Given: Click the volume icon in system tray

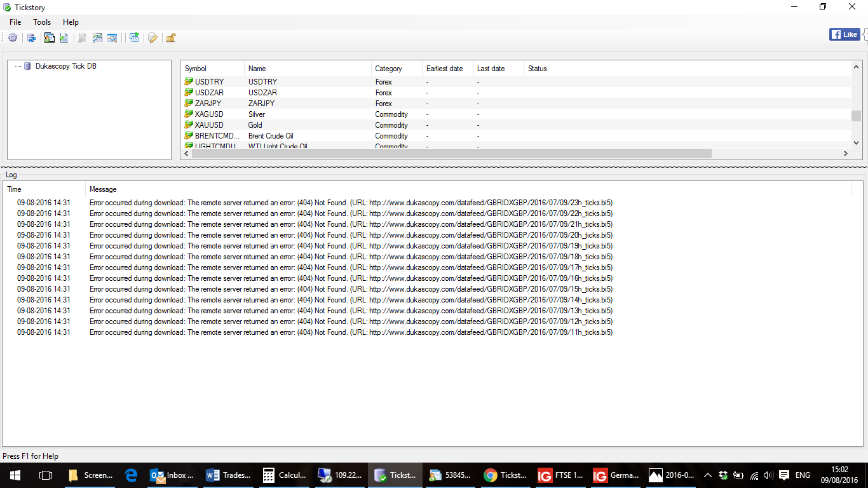Looking at the screenshot, I should [x=768, y=475].
